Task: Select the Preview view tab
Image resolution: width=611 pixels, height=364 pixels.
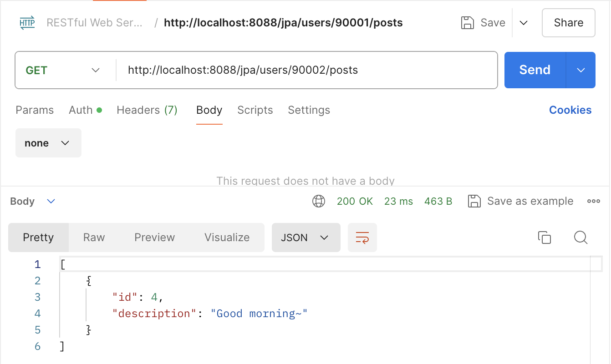Action: click(155, 238)
